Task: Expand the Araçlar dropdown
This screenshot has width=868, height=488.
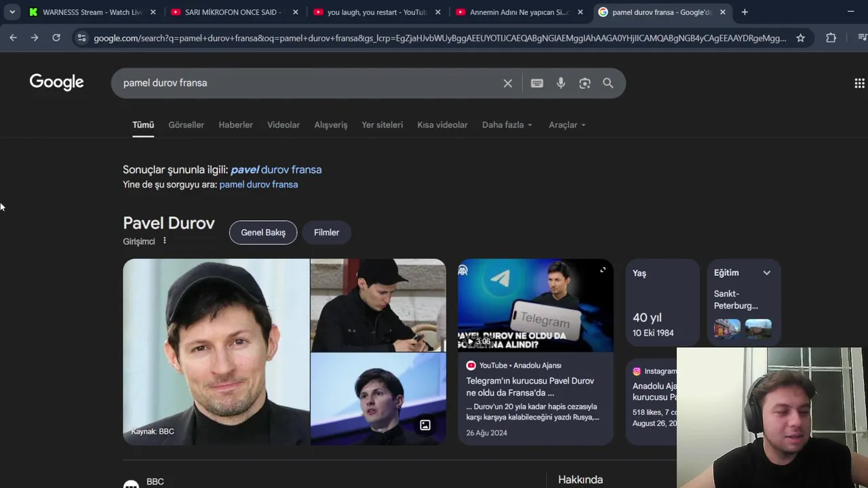Action: point(567,125)
